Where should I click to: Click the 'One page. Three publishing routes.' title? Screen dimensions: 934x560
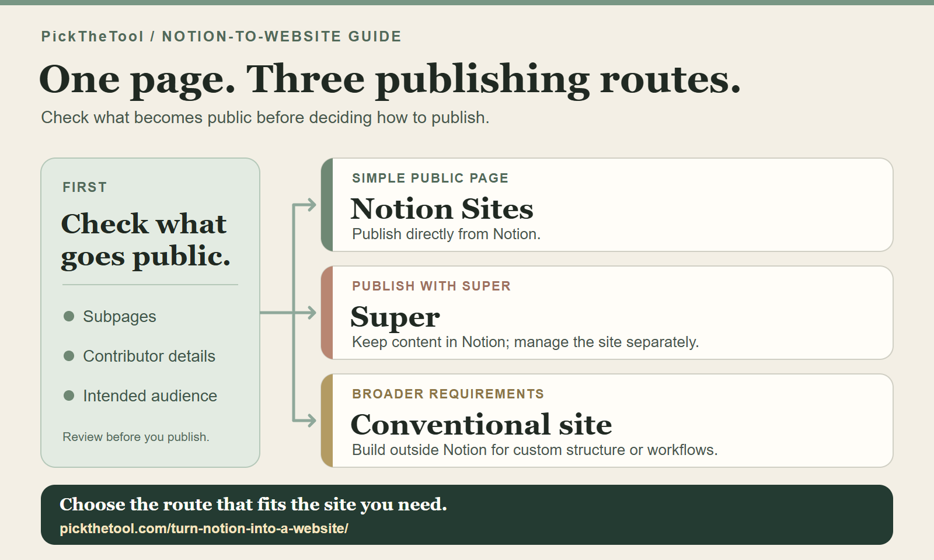(x=390, y=80)
